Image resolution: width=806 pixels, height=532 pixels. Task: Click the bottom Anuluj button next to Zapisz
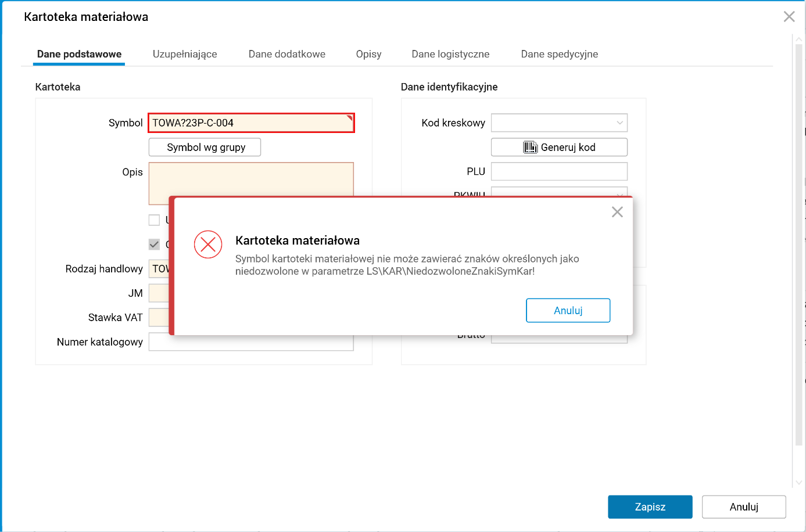(x=743, y=507)
